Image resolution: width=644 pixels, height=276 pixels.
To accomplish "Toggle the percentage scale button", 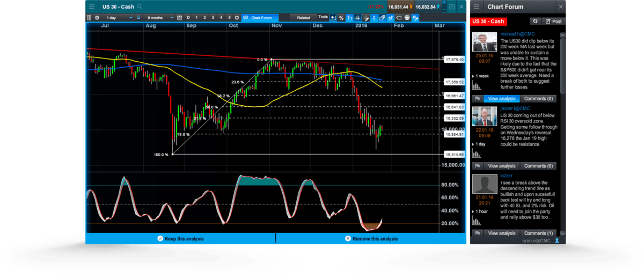I will 341,18.
